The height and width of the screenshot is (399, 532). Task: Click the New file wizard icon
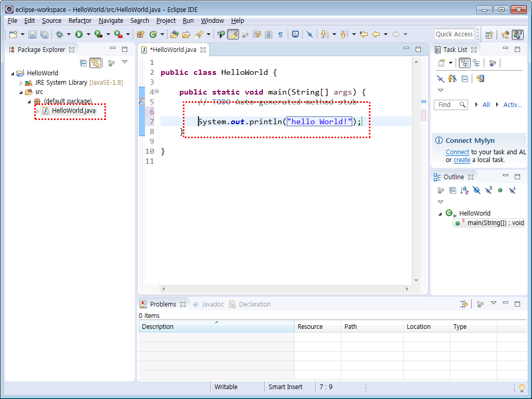tap(13, 34)
